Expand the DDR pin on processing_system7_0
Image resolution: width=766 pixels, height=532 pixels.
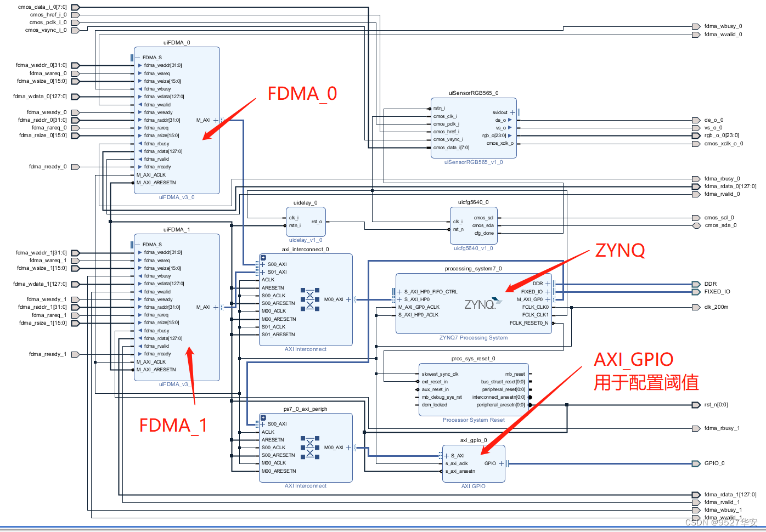(x=548, y=284)
